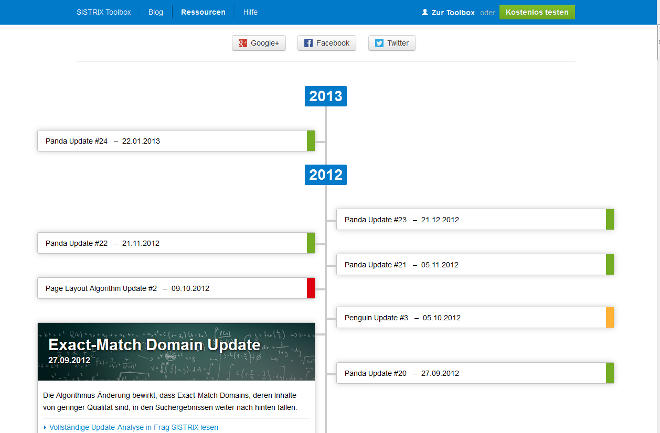
Task: Jump to the 2012 timeline marker
Action: (x=326, y=174)
